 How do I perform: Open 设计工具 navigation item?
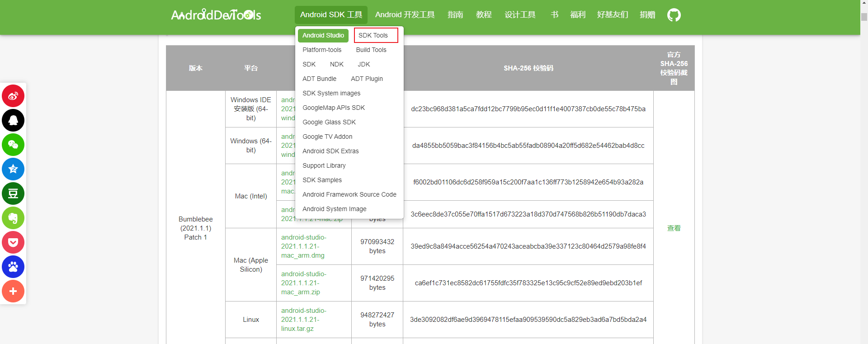[x=520, y=15]
